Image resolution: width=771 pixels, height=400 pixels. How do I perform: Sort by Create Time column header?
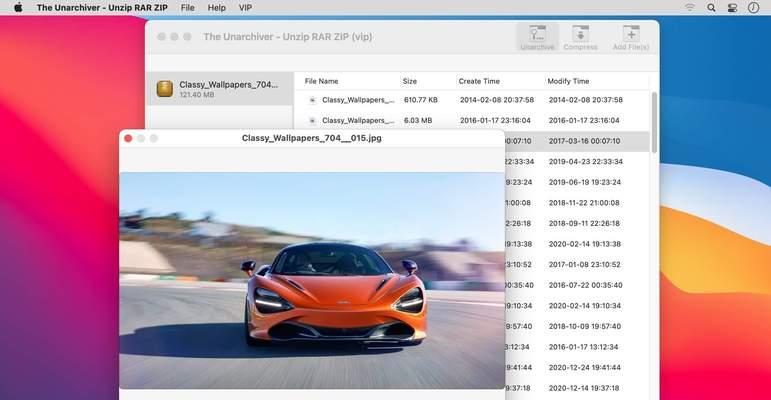click(479, 81)
